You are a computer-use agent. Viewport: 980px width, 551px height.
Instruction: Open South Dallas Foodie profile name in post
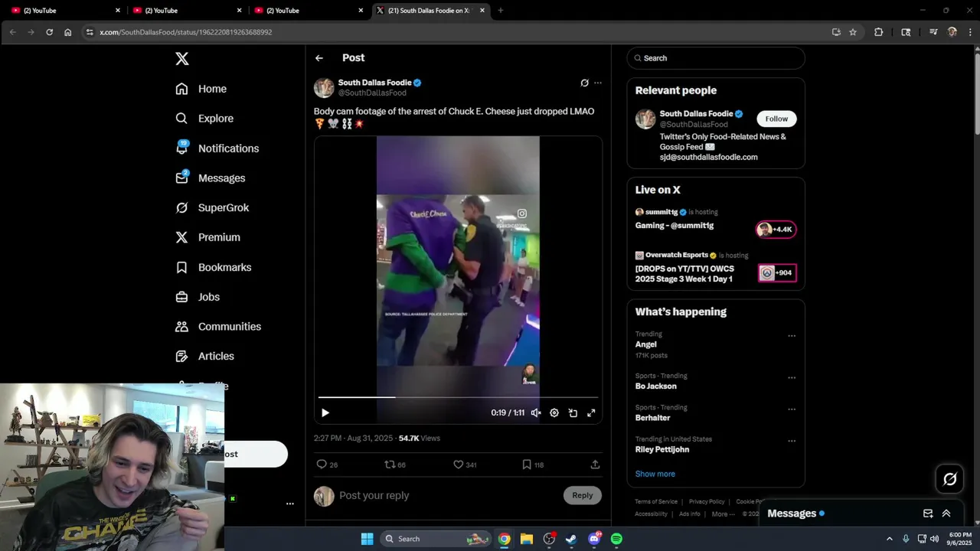(374, 83)
